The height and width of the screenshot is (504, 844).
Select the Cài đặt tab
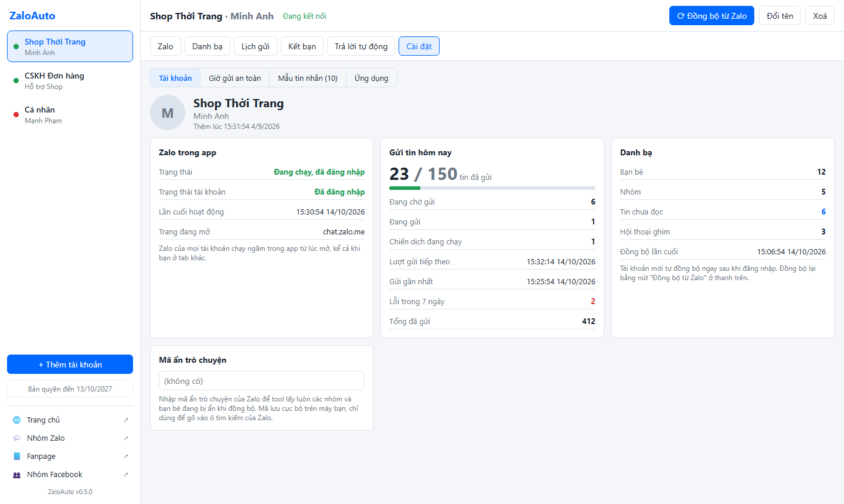[x=419, y=46]
